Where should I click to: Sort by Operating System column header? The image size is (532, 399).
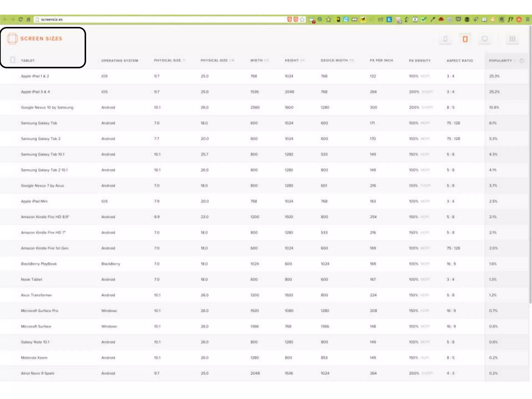tap(119, 61)
